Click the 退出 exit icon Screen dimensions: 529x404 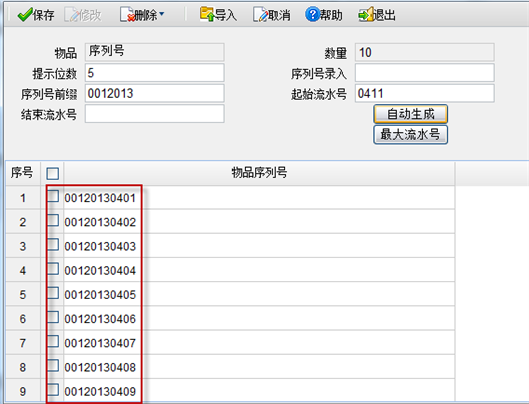(x=366, y=15)
